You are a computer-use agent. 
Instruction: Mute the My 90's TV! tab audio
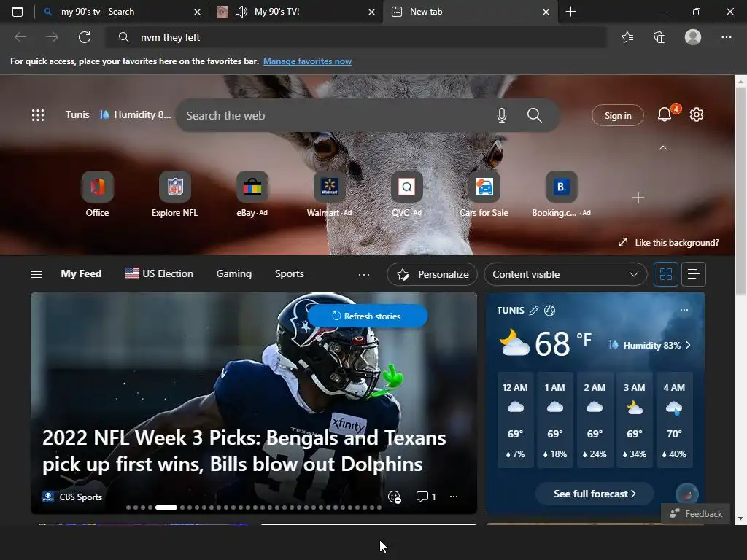[241, 12]
